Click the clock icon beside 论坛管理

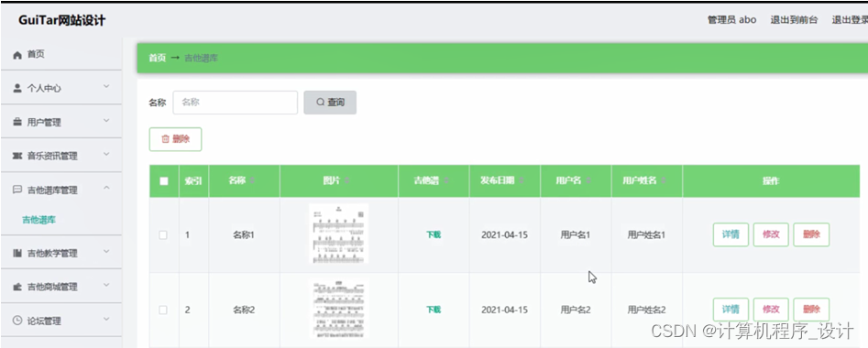pyautogui.click(x=17, y=321)
